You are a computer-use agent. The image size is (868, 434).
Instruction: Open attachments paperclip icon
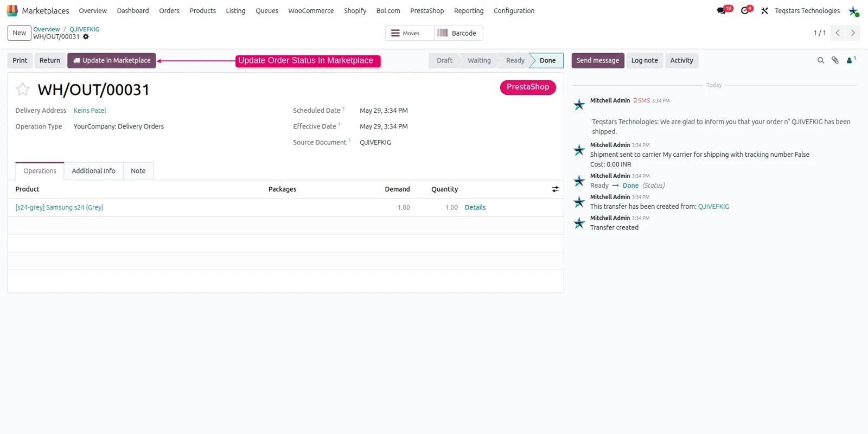coord(835,61)
